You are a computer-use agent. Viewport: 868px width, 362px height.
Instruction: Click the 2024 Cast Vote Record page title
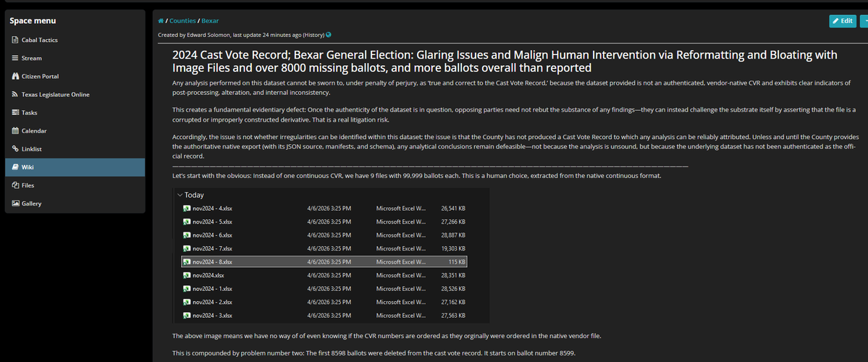(x=505, y=62)
